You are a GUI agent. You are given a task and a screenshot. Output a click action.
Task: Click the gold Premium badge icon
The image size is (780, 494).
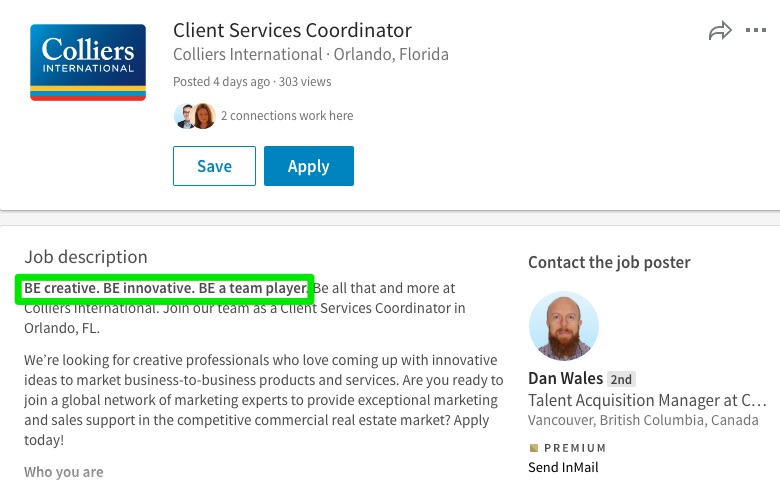[534, 448]
